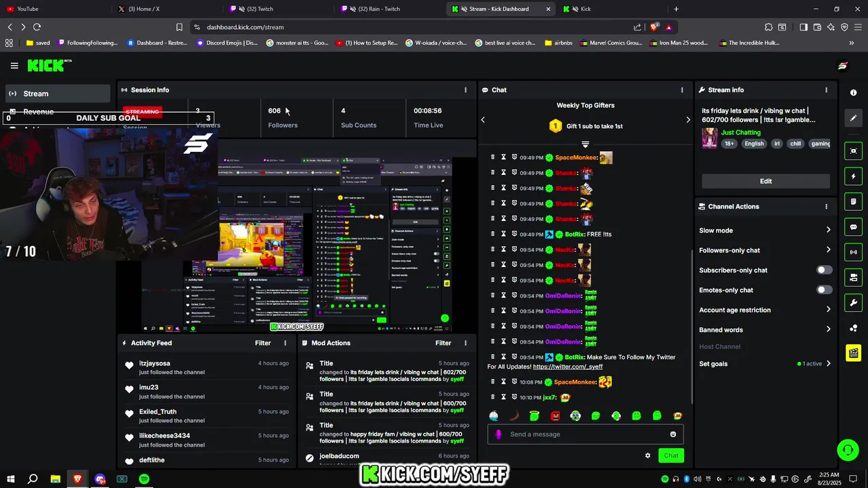868x488 pixels.
Task: Open File Explorer from taskbar
Action: [56, 479]
